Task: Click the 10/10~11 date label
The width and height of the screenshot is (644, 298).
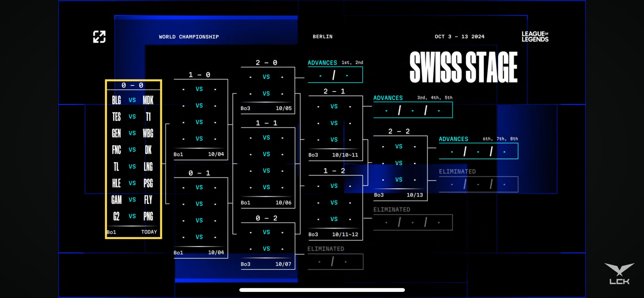Action: click(345, 155)
